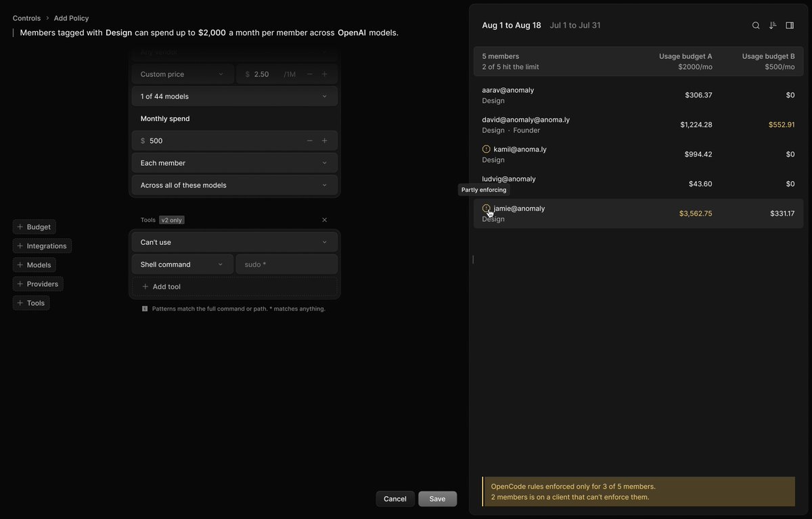Click the Add tool button
The height and width of the screenshot is (519, 812).
click(x=234, y=287)
